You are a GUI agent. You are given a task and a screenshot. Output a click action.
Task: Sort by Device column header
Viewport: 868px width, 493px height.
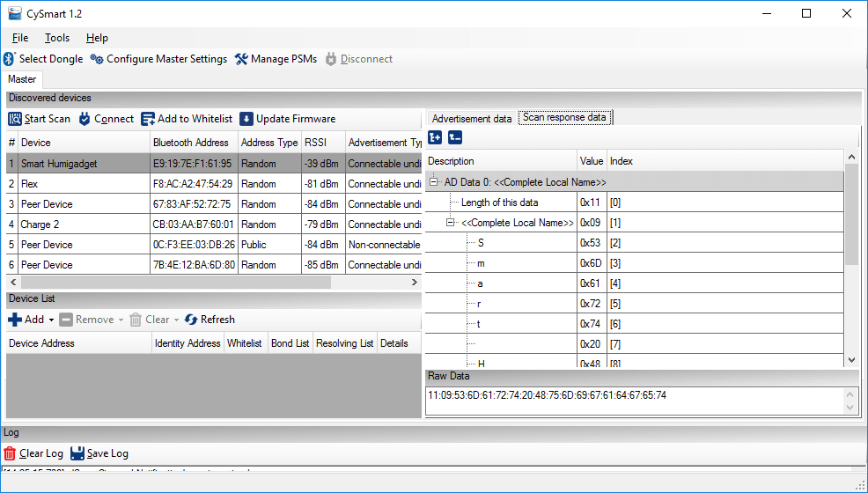coord(84,143)
